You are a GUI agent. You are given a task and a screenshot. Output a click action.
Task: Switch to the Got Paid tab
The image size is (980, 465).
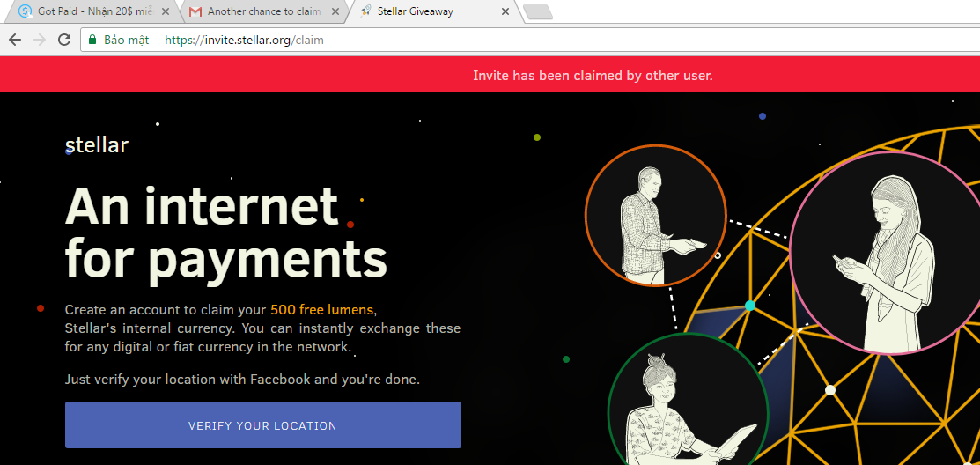click(x=93, y=11)
